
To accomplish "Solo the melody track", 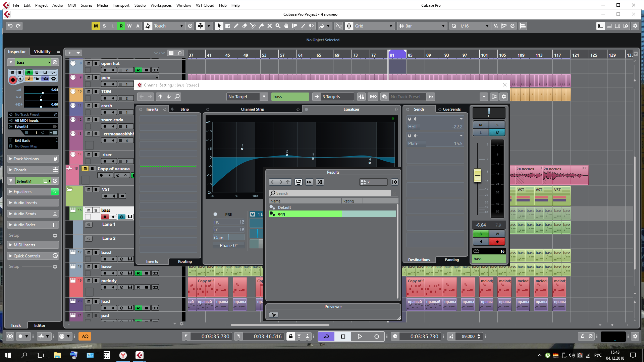I will (x=96, y=281).
